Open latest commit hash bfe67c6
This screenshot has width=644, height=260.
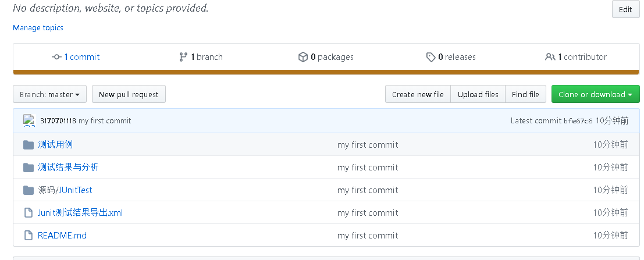(578, 121)
